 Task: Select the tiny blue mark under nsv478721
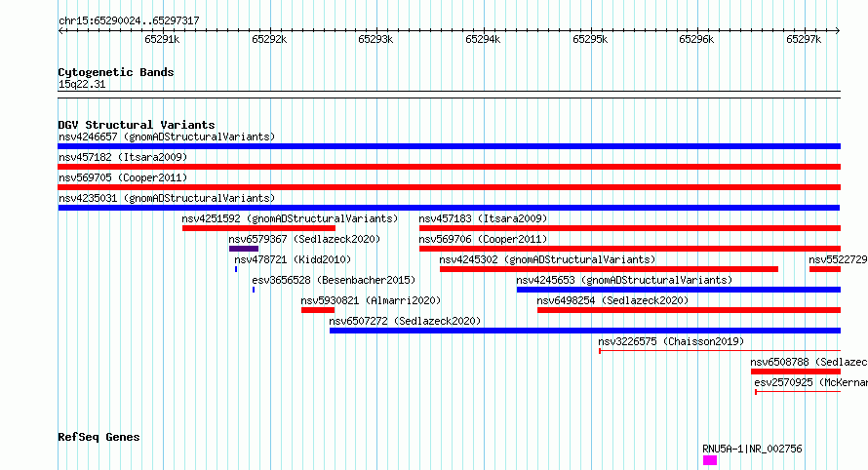tap(236, 269)
